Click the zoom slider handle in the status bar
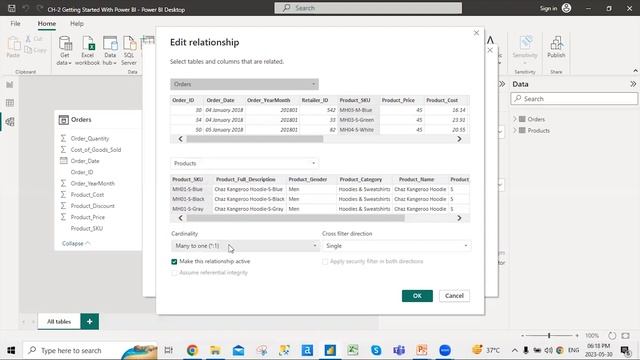Screen dimensions: 640x360 click(x=549, y=336)
